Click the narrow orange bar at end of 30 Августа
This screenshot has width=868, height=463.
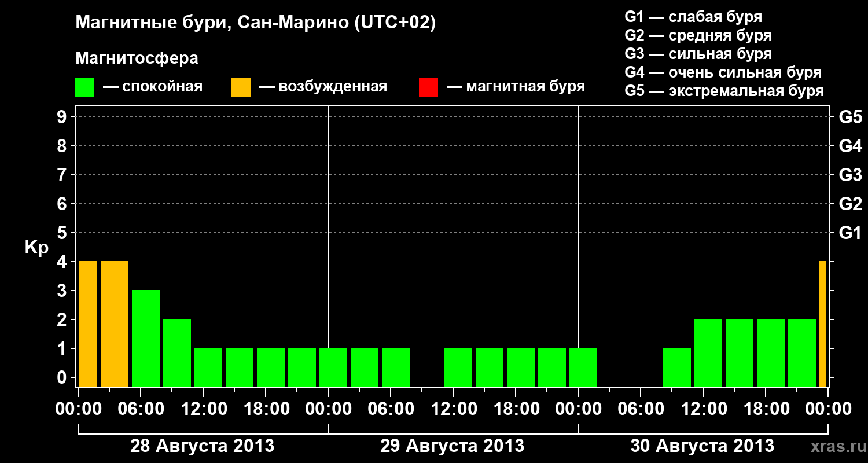(823, 324)
